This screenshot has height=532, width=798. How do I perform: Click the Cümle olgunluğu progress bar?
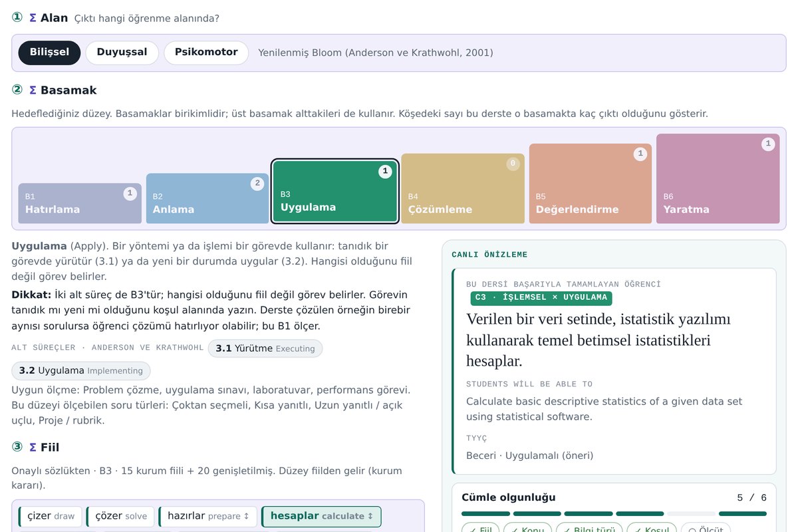point(614,513)
